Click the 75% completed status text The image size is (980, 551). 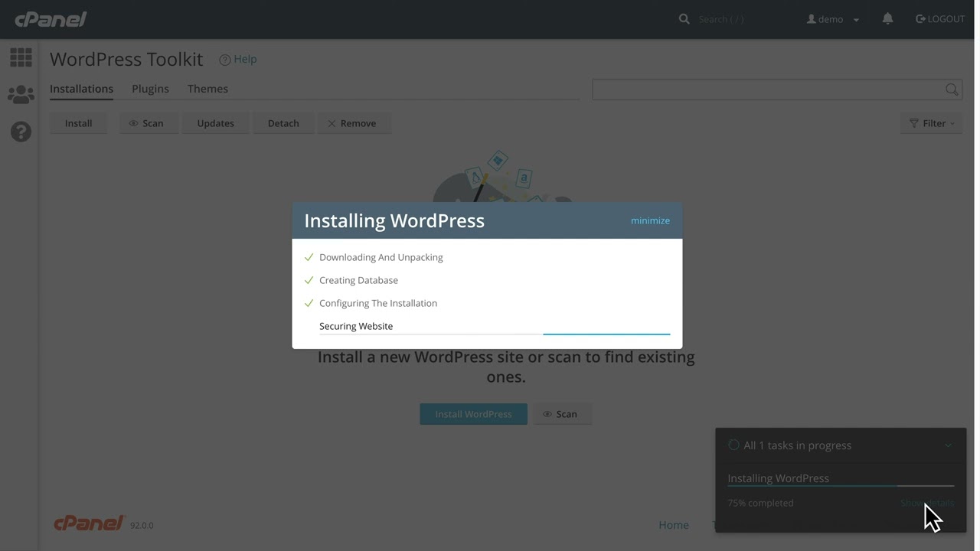(760, 503)
